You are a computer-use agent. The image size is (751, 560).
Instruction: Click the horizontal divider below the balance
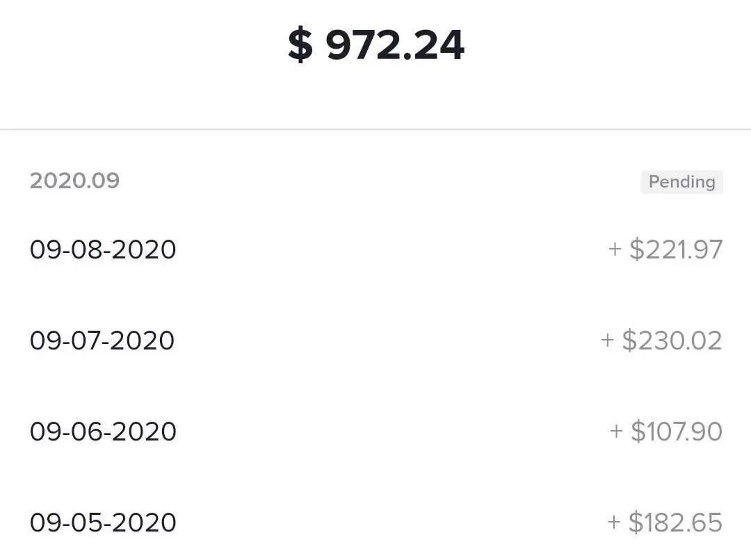(375, 129)
